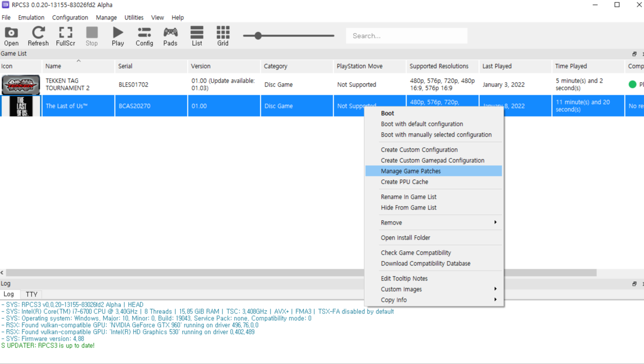
Task: Toggle fullscreen with the FullScr icon
Action: 65,36
